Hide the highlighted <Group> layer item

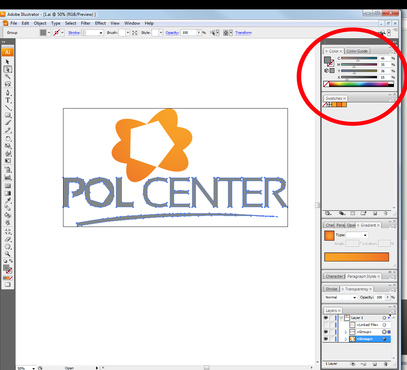[326, 339]
